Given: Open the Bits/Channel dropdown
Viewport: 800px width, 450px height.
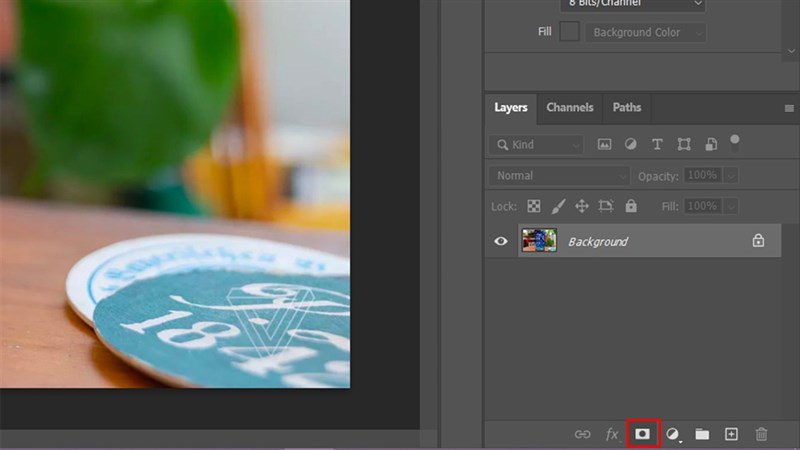Looking at the screenshot, I should pos(633,5).
